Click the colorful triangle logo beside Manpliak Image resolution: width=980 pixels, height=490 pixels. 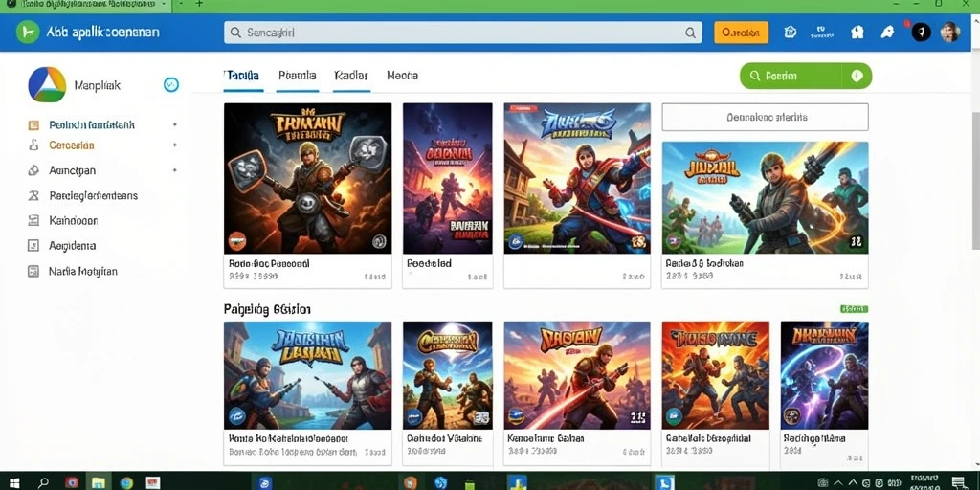pos(47,84)
